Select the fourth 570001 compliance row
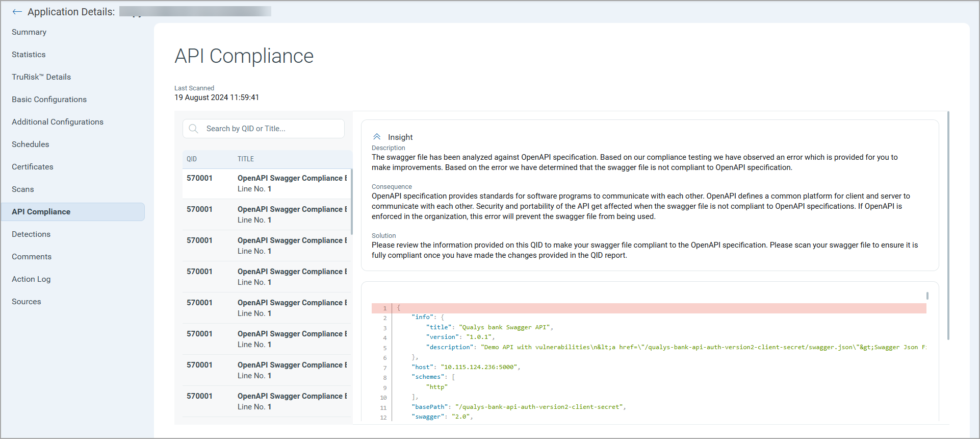 [x=266, y=277]
